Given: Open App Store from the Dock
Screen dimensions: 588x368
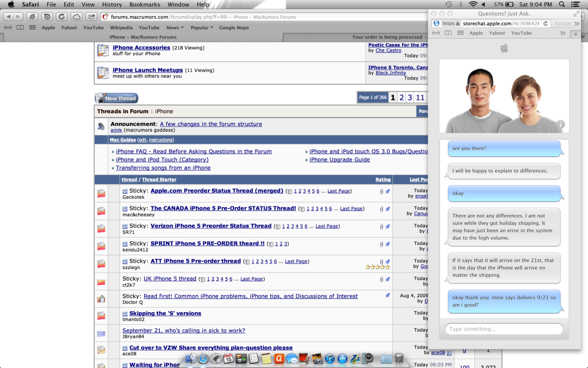Looking at the screenshot, I should (x=342, y=359).
